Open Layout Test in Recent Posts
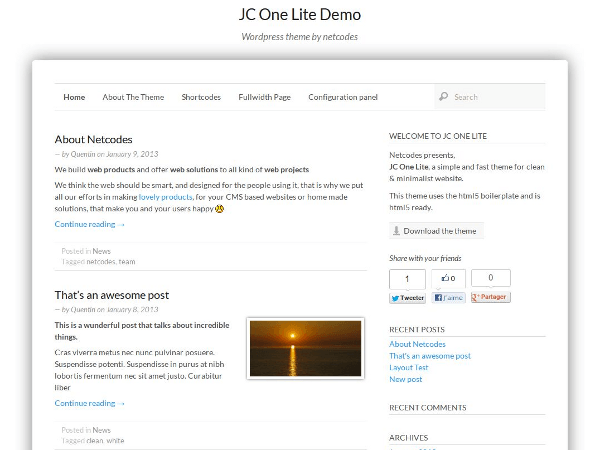 pos(408,367)
